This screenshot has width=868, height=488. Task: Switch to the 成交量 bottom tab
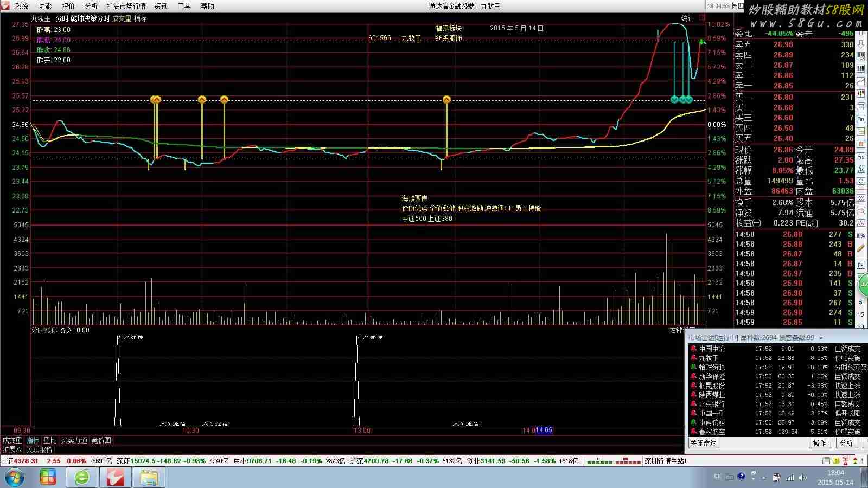(x=12, y=440)
